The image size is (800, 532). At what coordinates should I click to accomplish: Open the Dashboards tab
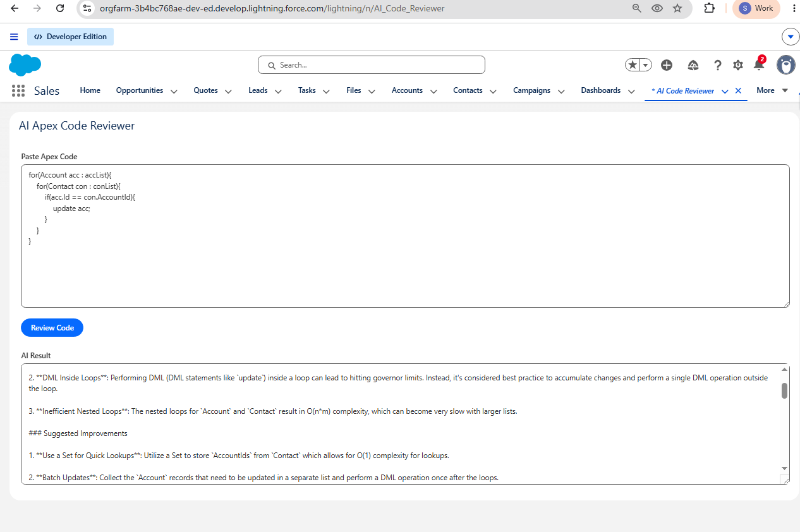(x=601, y=90)
